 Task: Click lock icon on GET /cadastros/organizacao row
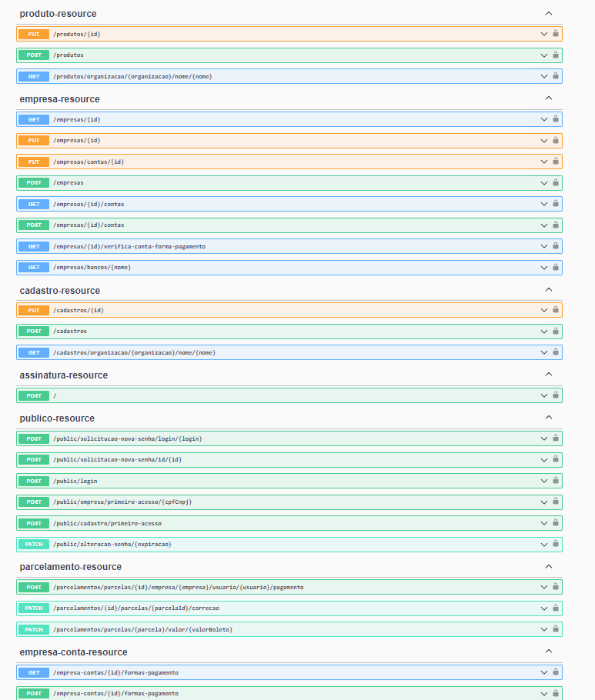(x=556, y=352)
